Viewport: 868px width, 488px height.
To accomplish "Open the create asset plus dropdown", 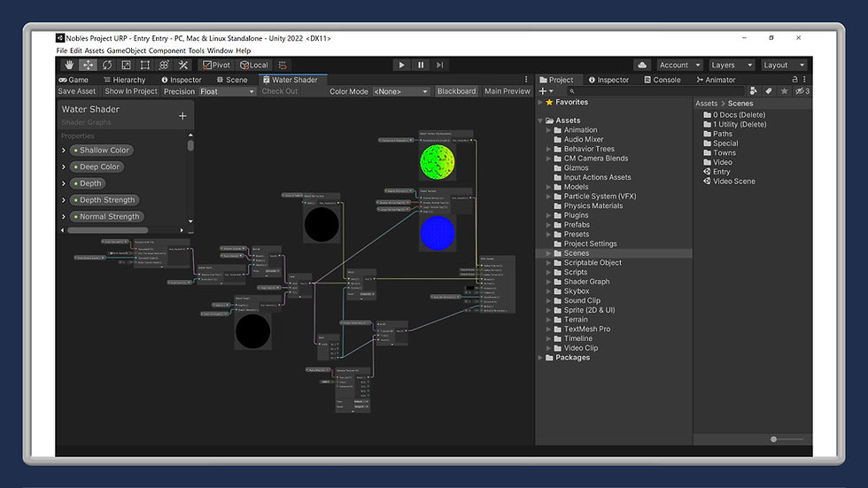I will click(x=546, y=91).
